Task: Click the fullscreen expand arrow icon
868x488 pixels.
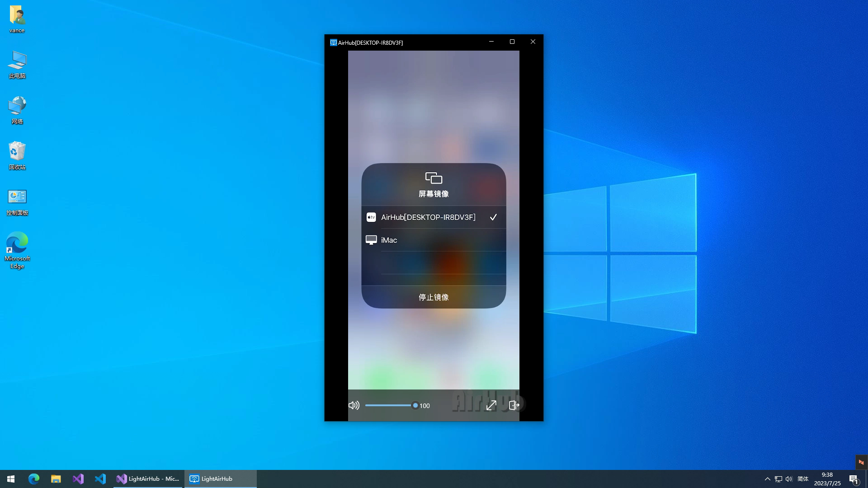Action: pyautogui.click(x=491, y=405)
